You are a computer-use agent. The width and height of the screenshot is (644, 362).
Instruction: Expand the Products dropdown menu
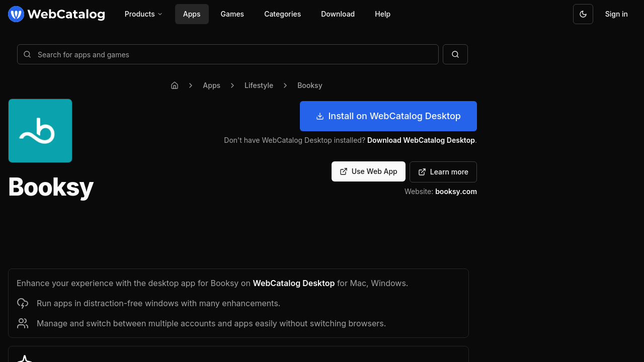pos(143,14)
